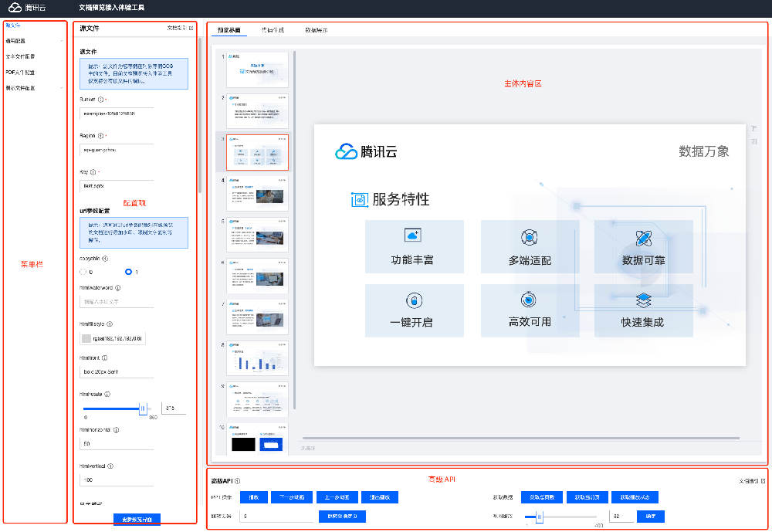Open the doc guide link icon in 源文件 header
Image resolution: width=772 pixels, height=532 pixels.
coord(191,28)
